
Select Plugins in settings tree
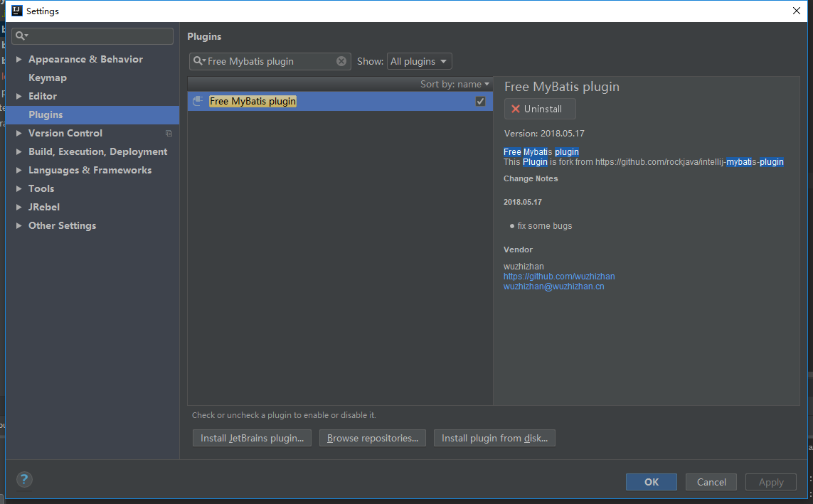92,114
